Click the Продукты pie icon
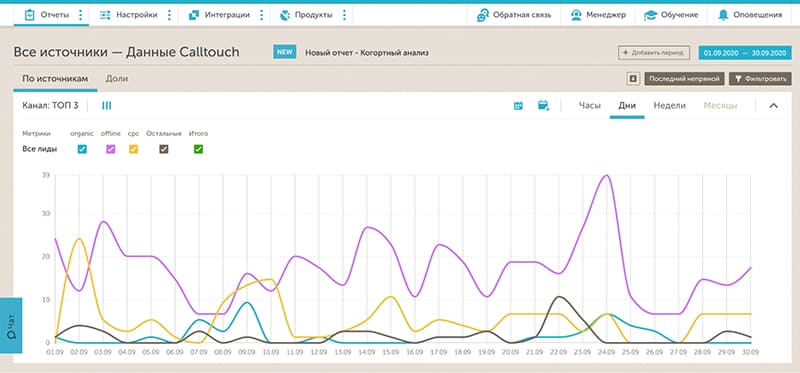The width and height of the screenshot is (800, 373). [285, 15]
